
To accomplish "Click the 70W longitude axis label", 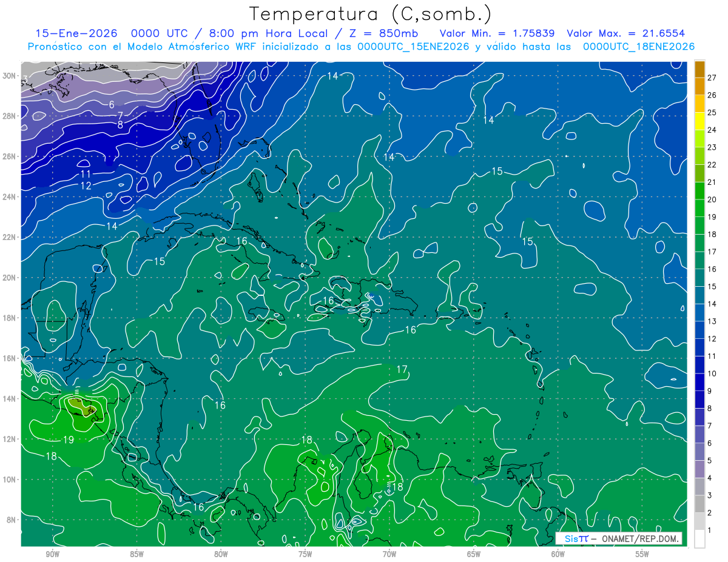I will point(389,554).
